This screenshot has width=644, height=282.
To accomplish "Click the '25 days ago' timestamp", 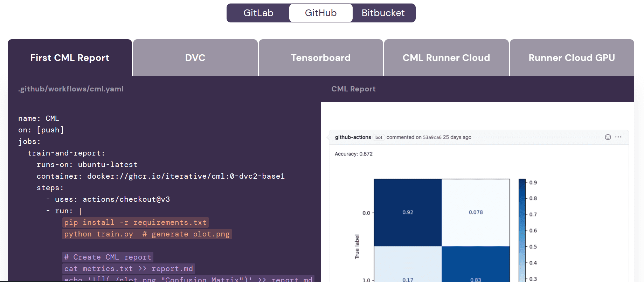I will pyautogui.click(x=457, y=137).
